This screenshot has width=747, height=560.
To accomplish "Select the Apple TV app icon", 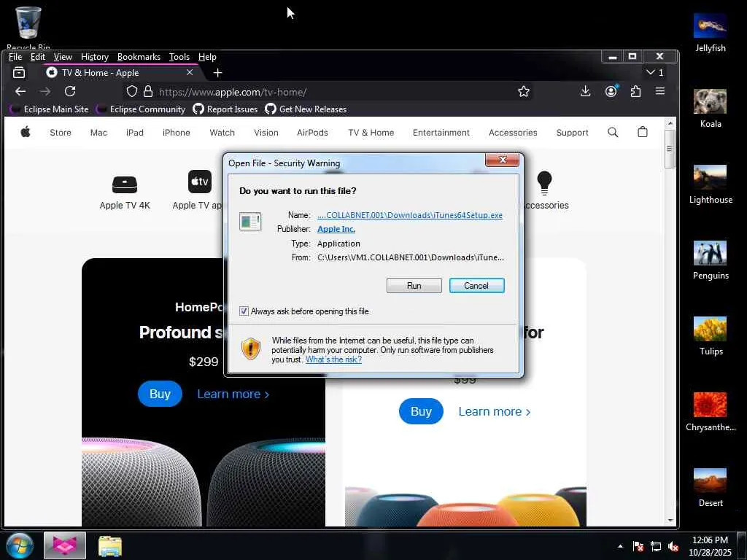I will click(200, 182).
